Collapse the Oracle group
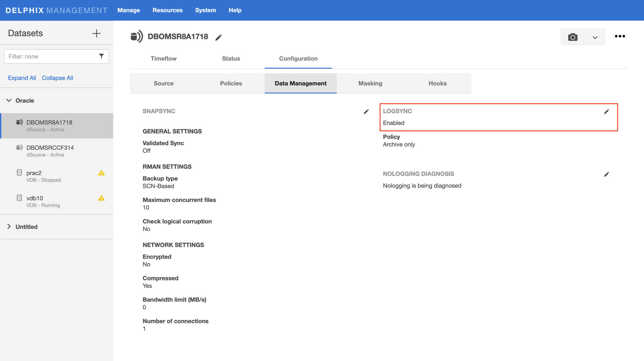644x361 pixels. click(9, 100)
